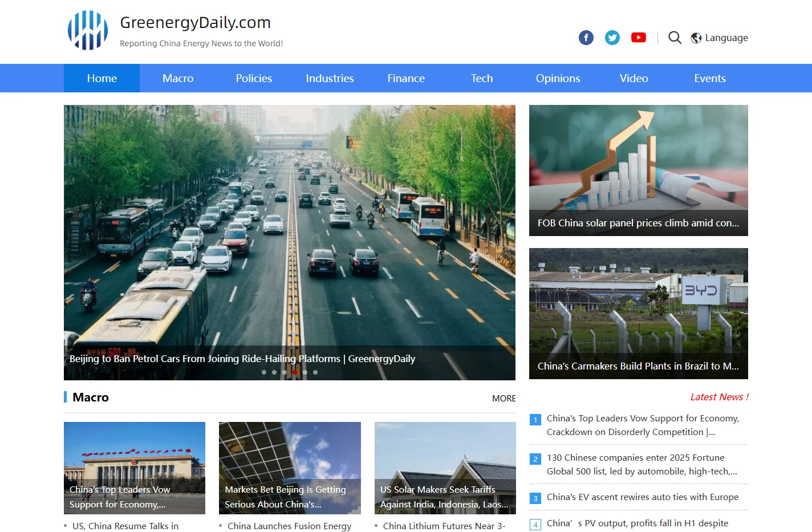Open the Finance menu item

(406, 78)
